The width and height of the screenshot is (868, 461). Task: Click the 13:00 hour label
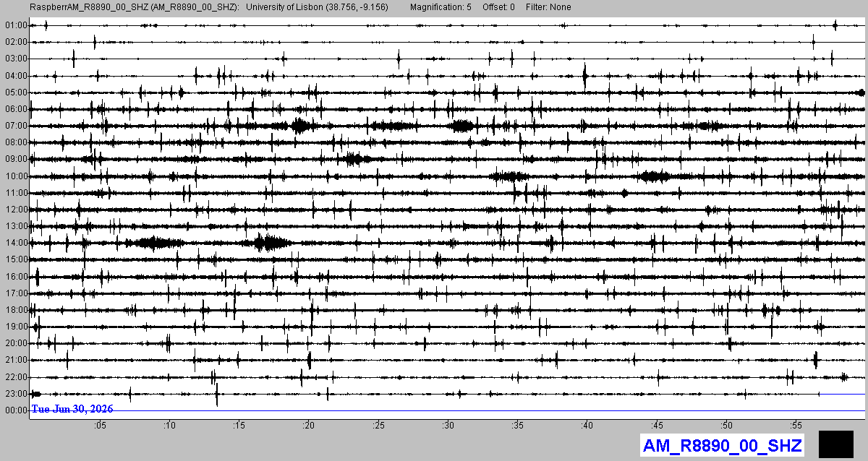click(x=16, y=226)
